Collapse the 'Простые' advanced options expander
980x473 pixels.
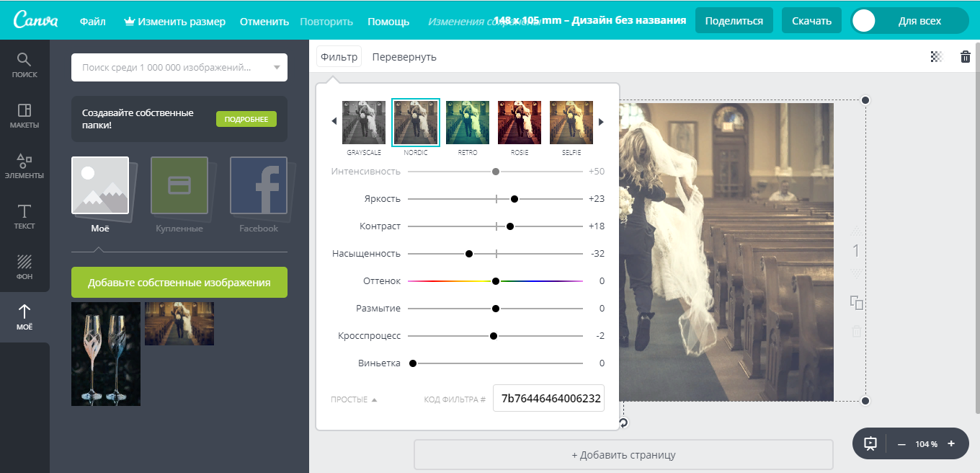354,399
